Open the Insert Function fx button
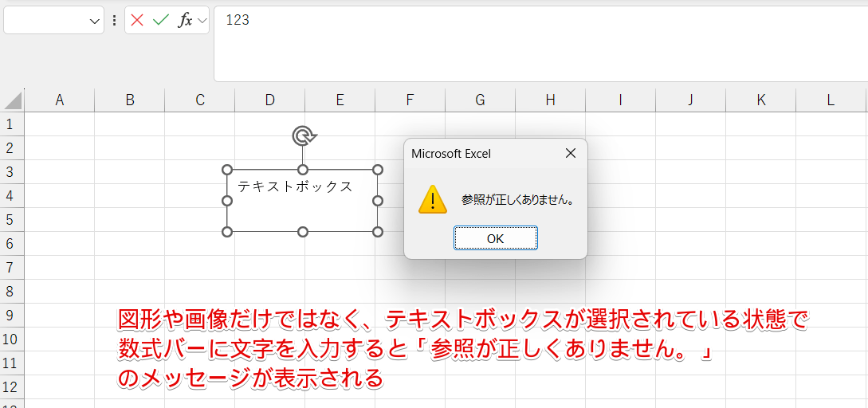The height and width of the screenshot is (408, 868). [x=185, y=21]
